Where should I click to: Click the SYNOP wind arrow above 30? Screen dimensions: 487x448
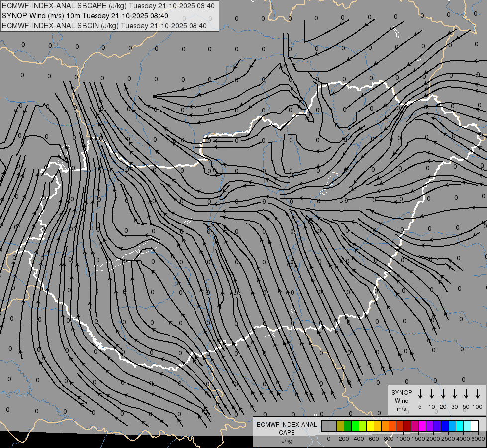(455, 394)
